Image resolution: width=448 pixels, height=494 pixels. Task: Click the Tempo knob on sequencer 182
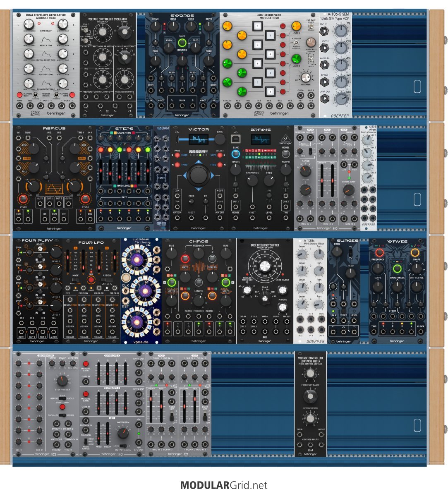(52, 364)
